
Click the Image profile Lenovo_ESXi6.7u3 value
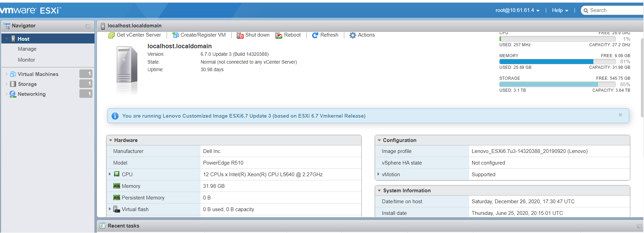coord(529,151)
